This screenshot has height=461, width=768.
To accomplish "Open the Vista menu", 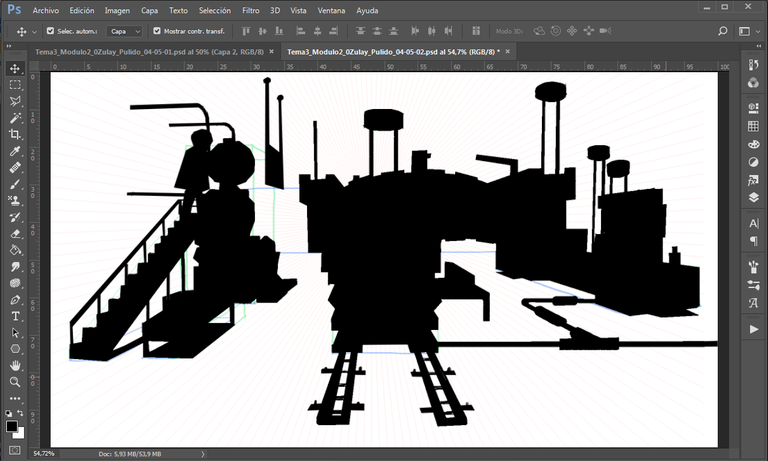I will coord(298,10).
